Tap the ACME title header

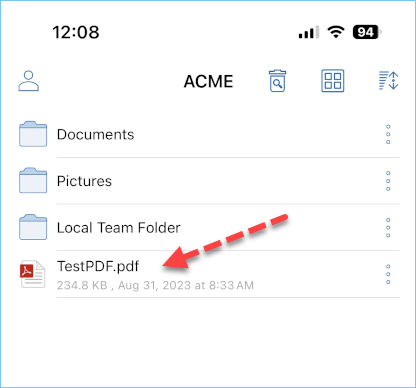(x=209, y=81)
